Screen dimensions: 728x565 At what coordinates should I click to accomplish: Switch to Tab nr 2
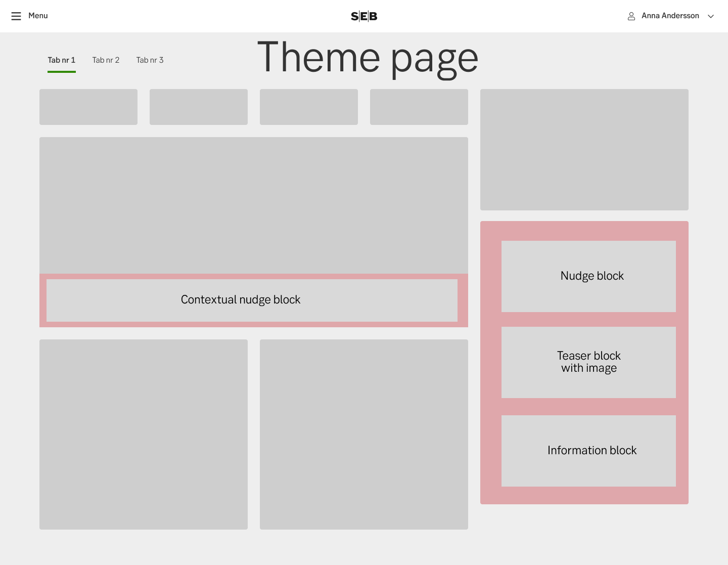tap(106, 60)
